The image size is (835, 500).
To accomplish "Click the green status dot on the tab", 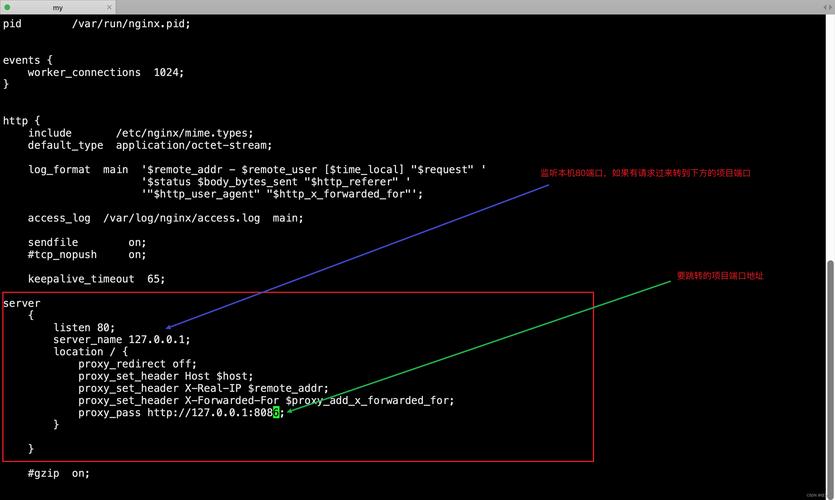I will click(x=7, y=7).
